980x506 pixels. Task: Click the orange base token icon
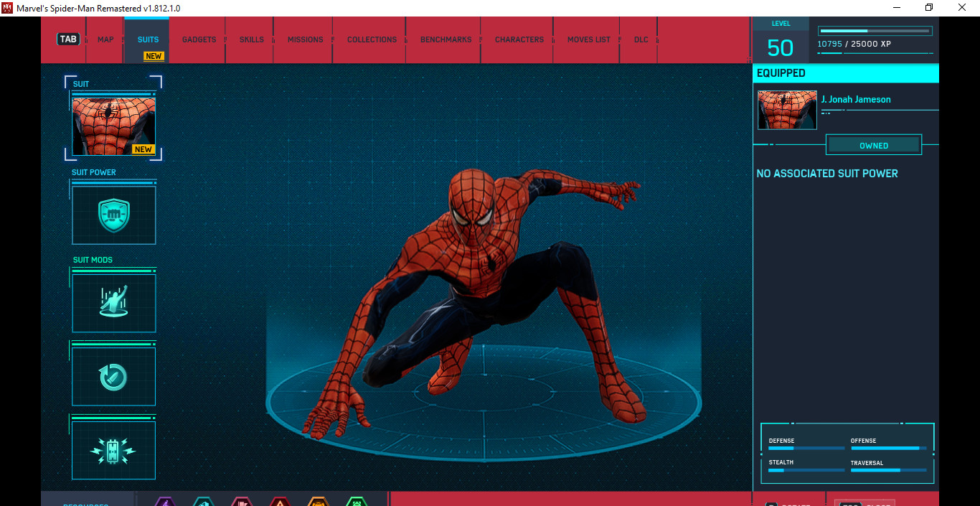319,501
